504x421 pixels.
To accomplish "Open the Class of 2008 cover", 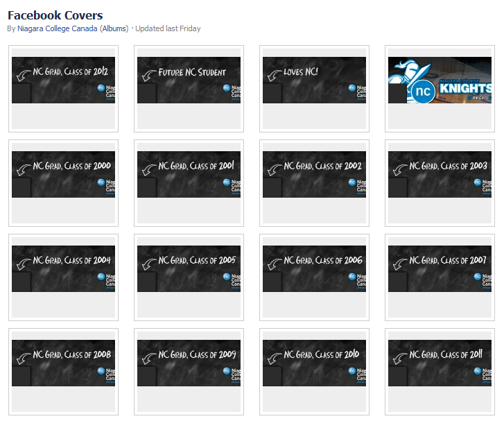I will (63, 372).
